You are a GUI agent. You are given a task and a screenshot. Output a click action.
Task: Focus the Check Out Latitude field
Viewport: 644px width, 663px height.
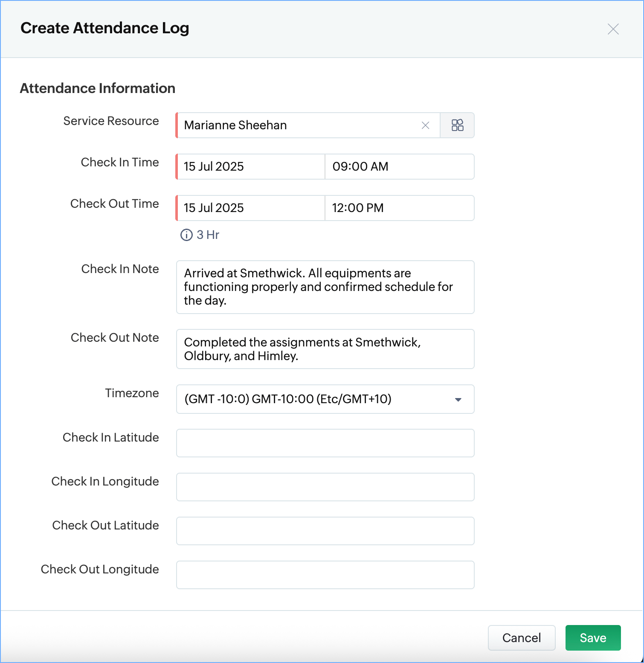point(325,531)
